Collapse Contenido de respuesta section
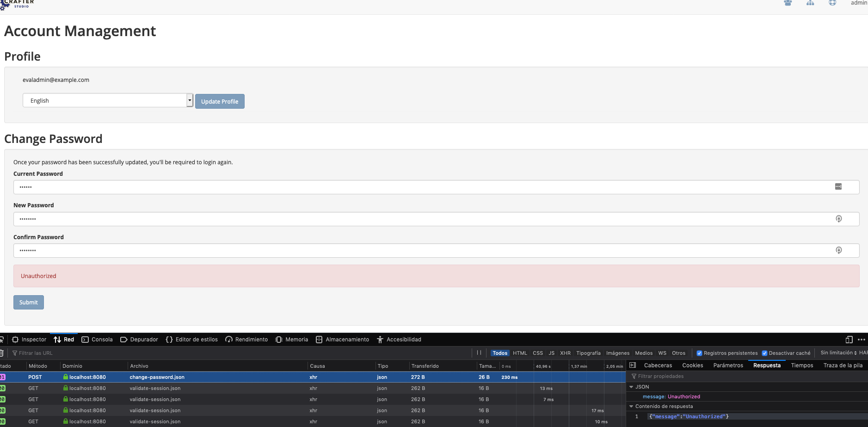This screenshot has height=427, width=868. point(631,406)
